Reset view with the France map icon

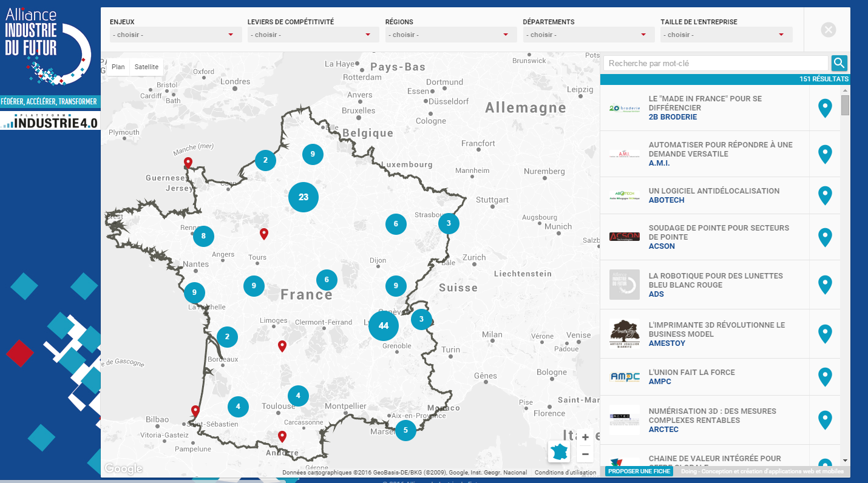[560, 451]
